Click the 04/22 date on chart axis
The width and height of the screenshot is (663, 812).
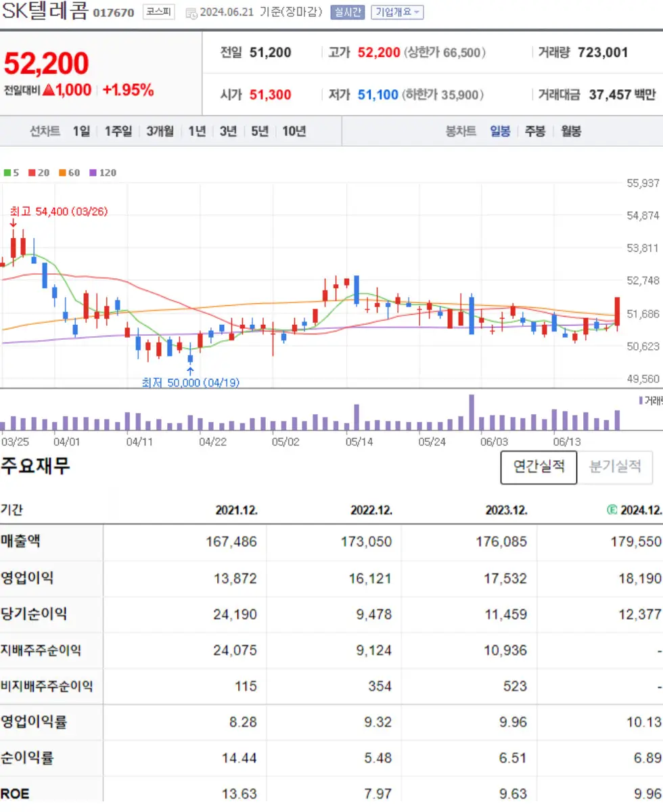point(212,441)
